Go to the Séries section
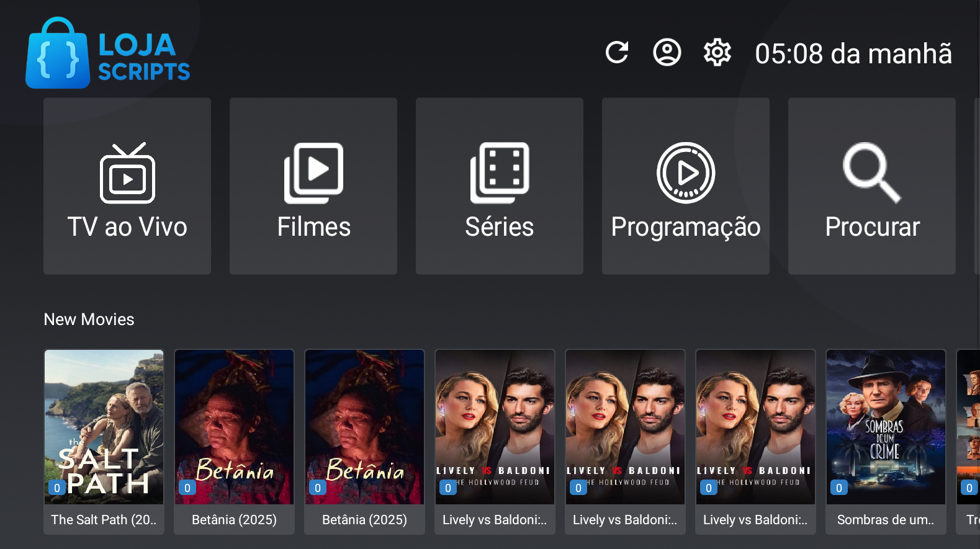This screenshot has height=549, width=980. (500, 186)
